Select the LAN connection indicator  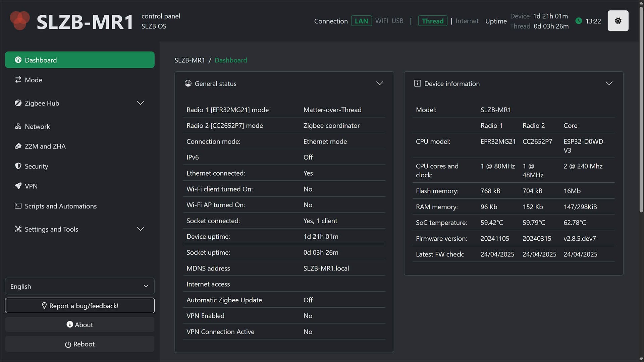(361, 21)
